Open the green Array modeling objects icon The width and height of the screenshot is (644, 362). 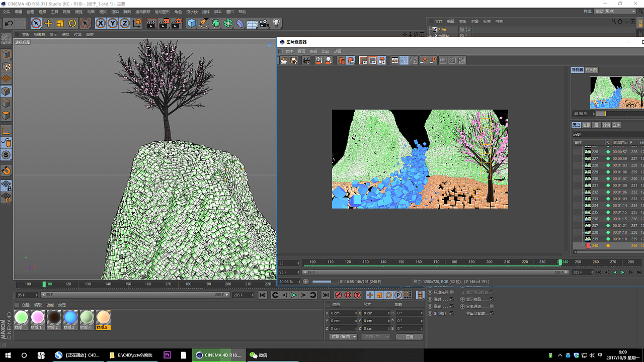click(x=228, y=23)
